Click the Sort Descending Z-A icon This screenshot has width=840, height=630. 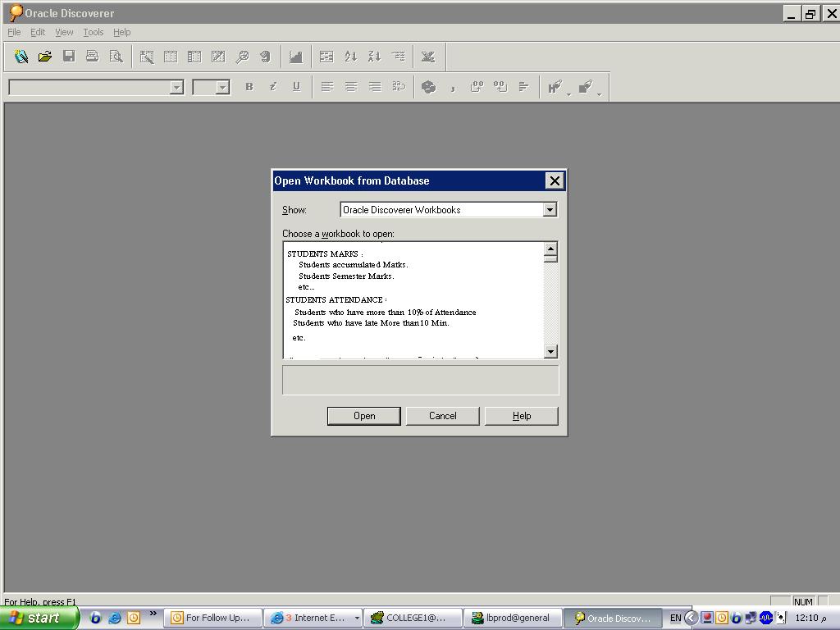[x=374, y=57]
